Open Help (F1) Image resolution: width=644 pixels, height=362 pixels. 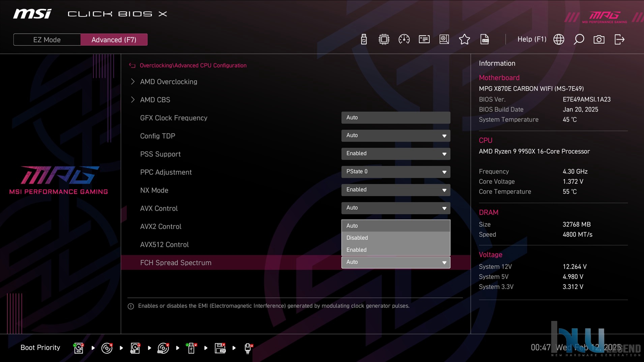pyautogui.click(x=532, y=39)
